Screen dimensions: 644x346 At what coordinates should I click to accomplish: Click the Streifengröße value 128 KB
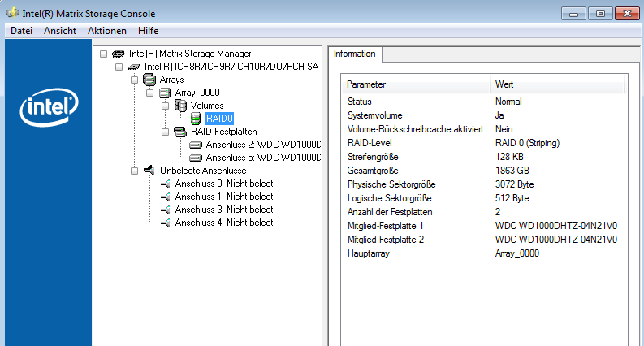pyautogui.click(x=509, y=157)
